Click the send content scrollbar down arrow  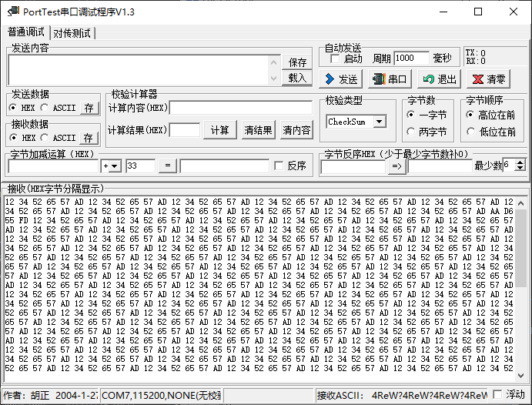(274, 79)
